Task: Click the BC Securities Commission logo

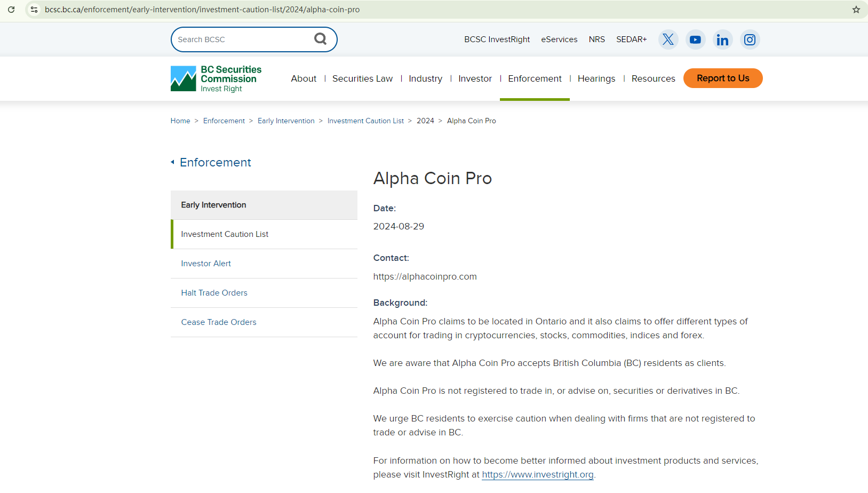Action: [x=216, y=78]
